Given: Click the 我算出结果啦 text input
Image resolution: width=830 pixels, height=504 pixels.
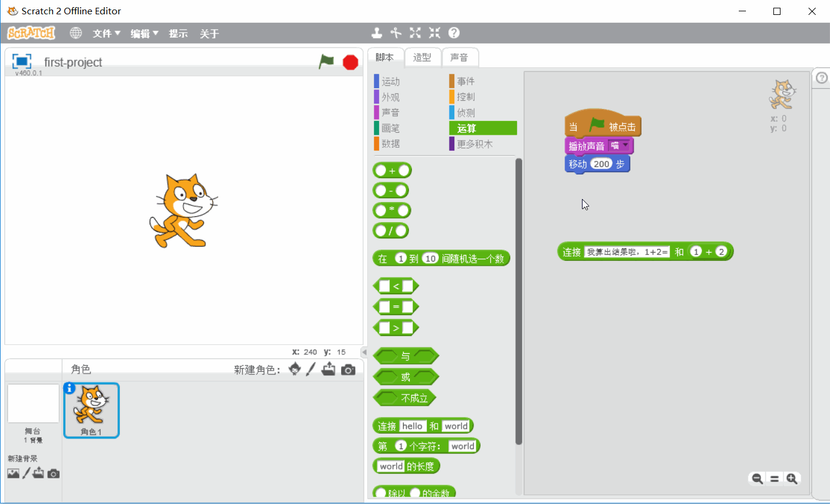Looking at the screenshot, I should (627, 252).
